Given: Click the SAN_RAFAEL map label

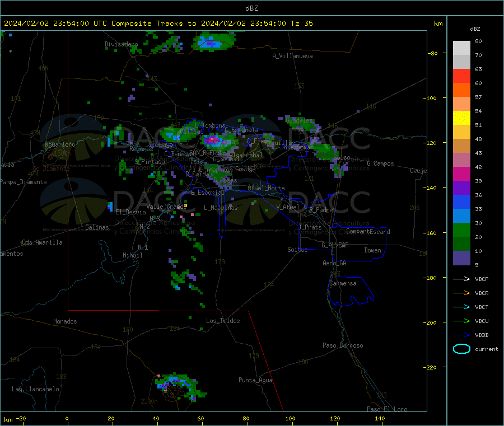Looking at the screenshot, I should [x=206, y=152].
